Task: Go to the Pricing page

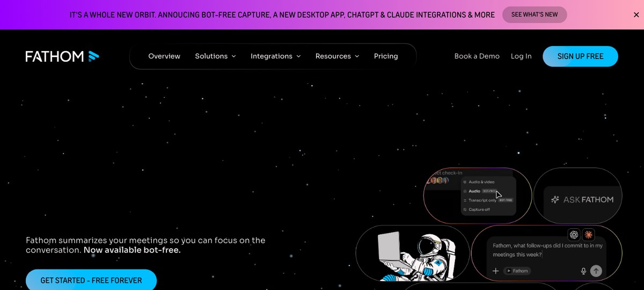Action: coord(386,56)
